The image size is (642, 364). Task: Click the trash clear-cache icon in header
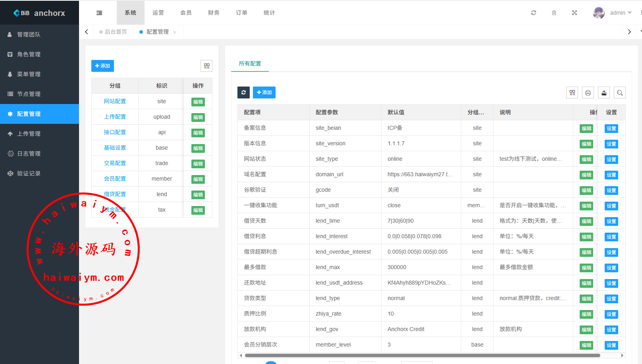(x=554, y=13)
